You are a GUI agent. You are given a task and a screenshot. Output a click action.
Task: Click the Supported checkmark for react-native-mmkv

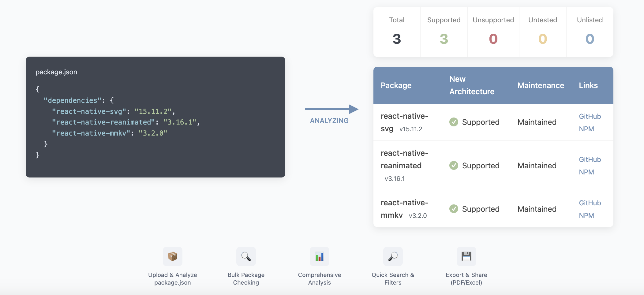454,209
